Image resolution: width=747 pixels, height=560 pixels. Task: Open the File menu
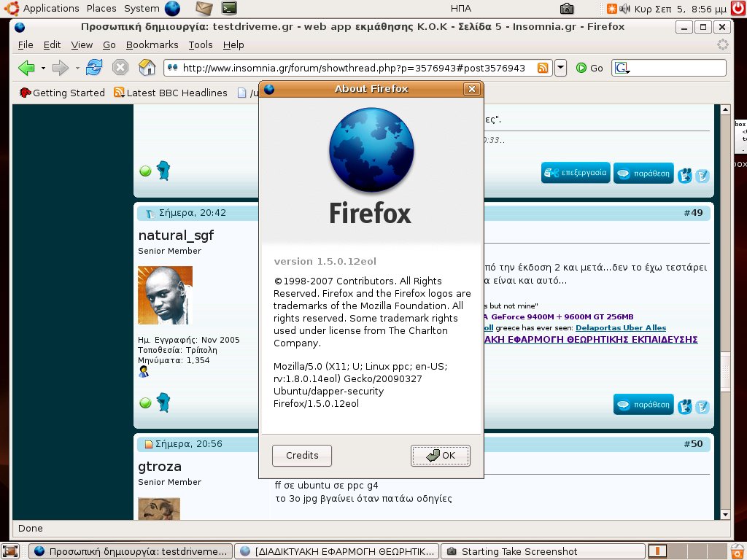[x=26, y=44]
